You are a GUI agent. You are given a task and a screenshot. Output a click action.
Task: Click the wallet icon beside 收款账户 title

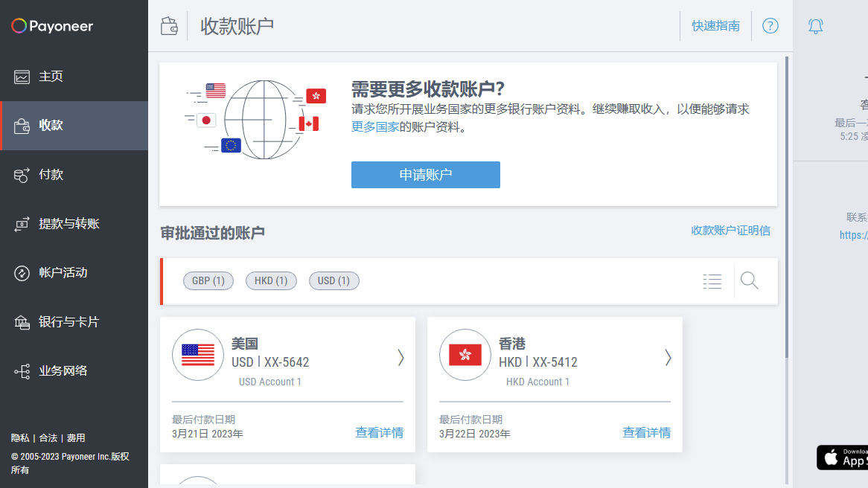[170, 26]
